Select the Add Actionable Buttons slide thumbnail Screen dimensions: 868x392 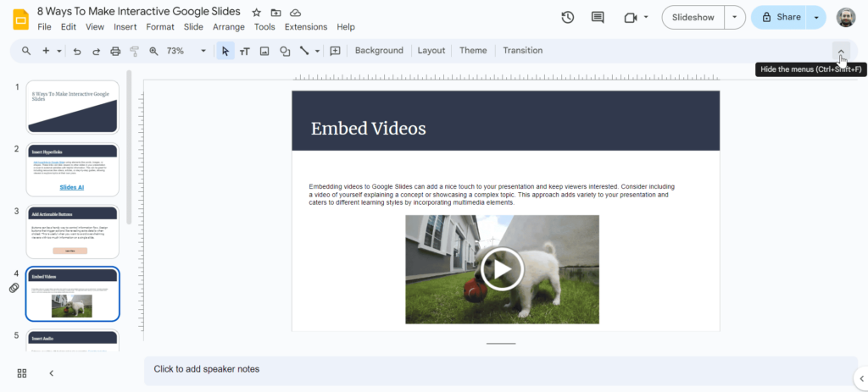[x=73, y=232]
